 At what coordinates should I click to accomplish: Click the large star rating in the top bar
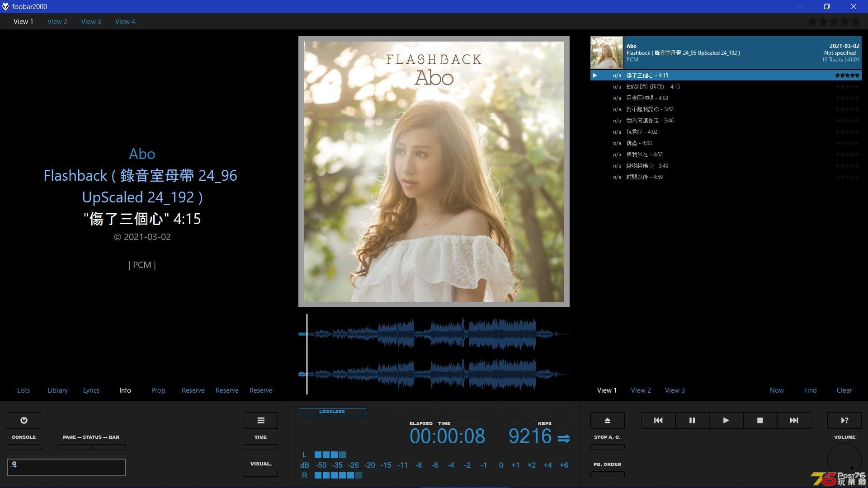tap(835, 21)
